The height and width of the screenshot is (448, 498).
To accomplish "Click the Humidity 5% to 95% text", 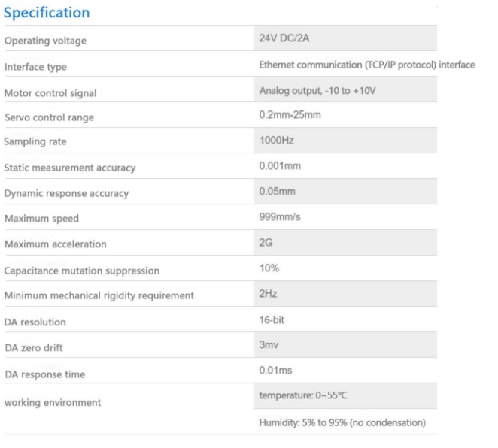I will tap(342, 423).
